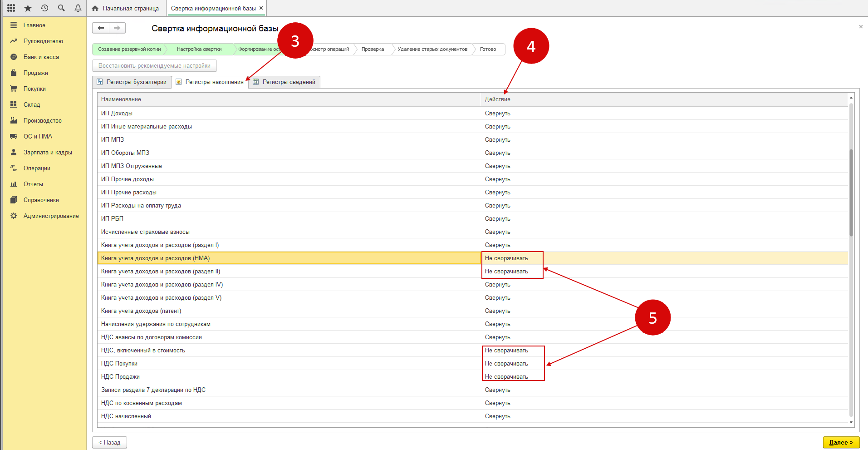Click the Банк и касса ruble icon
868x450 pixels.
tap(14, 57)
